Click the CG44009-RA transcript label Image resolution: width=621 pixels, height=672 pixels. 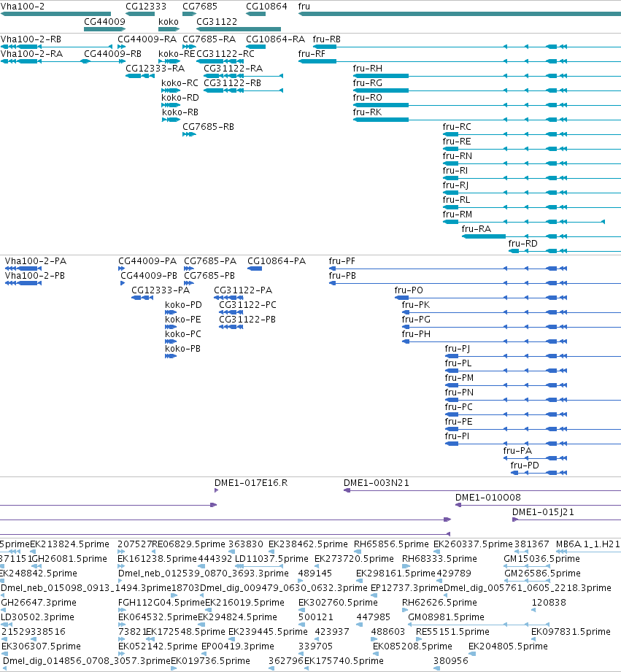point(147,39)
